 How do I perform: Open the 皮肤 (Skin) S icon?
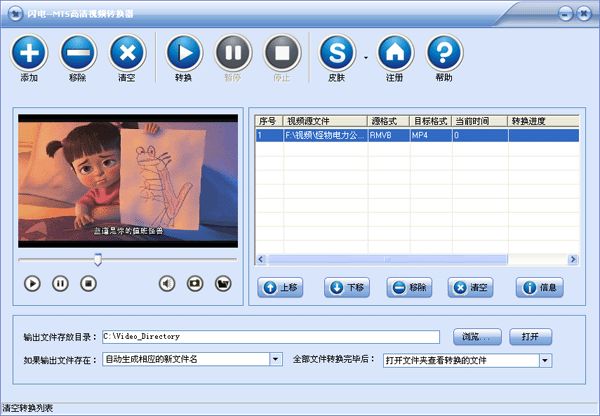[x=338, y=52]
